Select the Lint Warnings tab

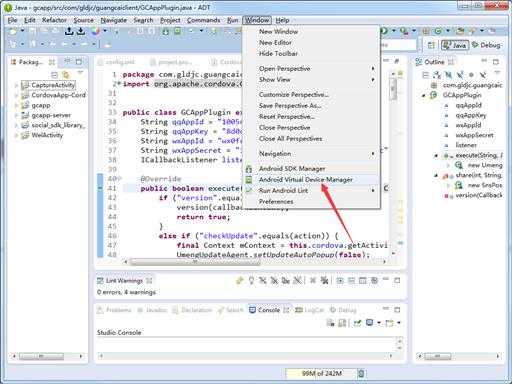[124, 281]
